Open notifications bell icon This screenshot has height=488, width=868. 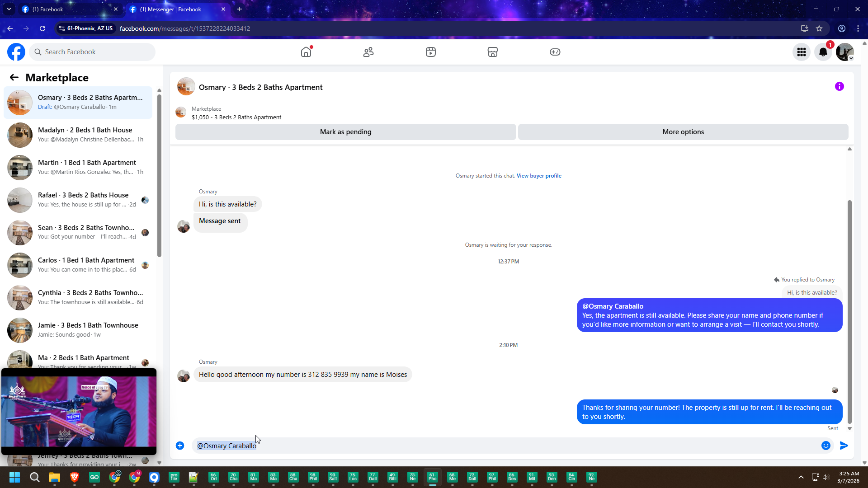pyautogui.click(x=823, y=52)
